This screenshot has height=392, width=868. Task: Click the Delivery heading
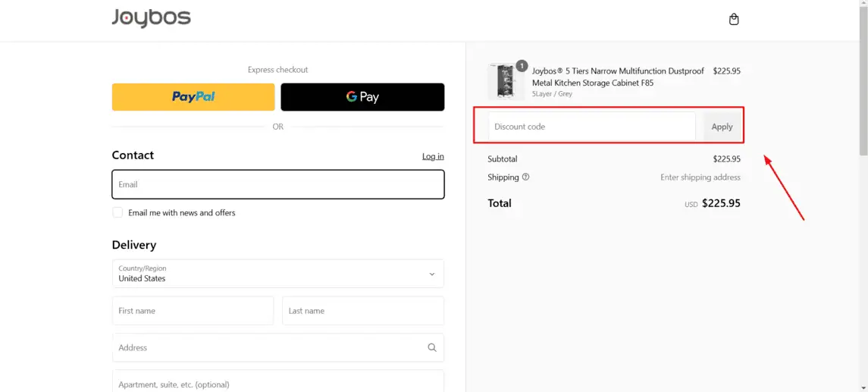tap(134, 245)
